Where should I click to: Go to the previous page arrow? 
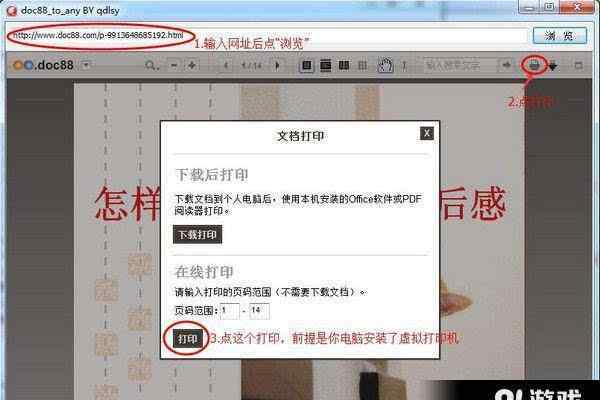pos(226,65)
